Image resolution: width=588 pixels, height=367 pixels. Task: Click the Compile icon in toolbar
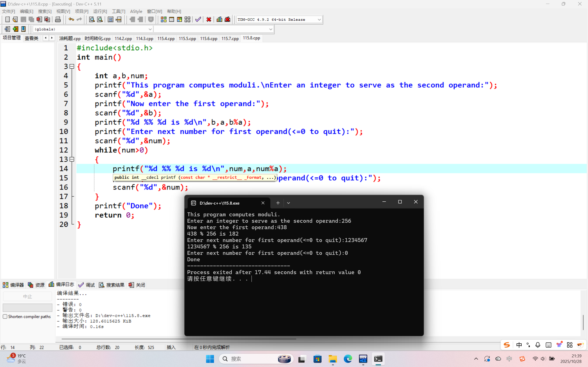click(164, 19)
